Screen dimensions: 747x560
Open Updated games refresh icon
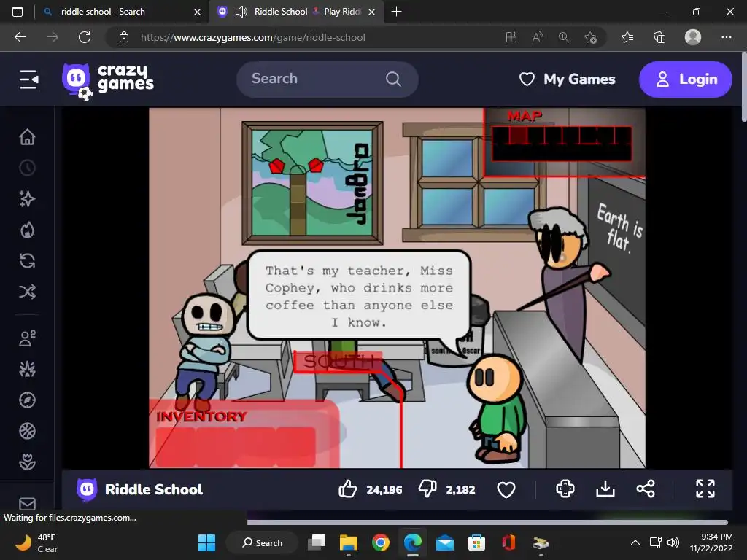[27, 261]
